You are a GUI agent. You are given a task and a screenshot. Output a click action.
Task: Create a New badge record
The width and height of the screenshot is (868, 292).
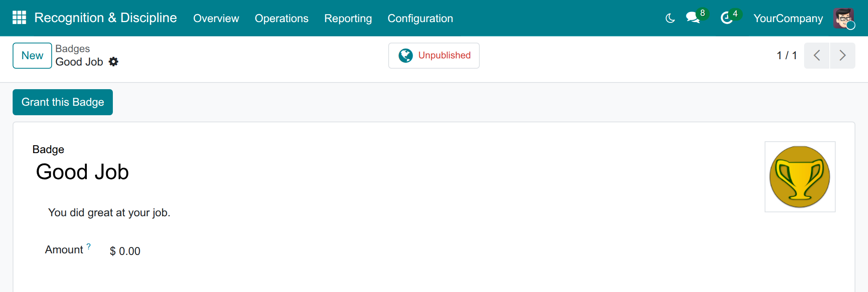click(32, 56)
